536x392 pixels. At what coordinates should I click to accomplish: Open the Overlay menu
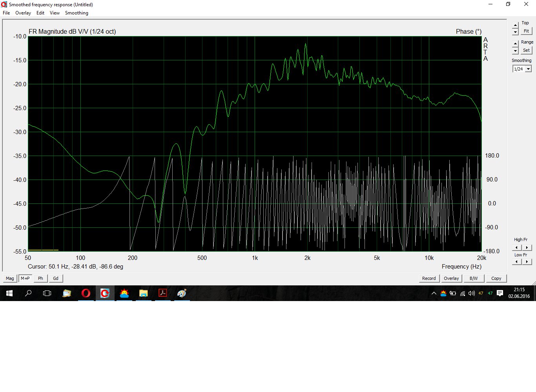click(23, 13)
